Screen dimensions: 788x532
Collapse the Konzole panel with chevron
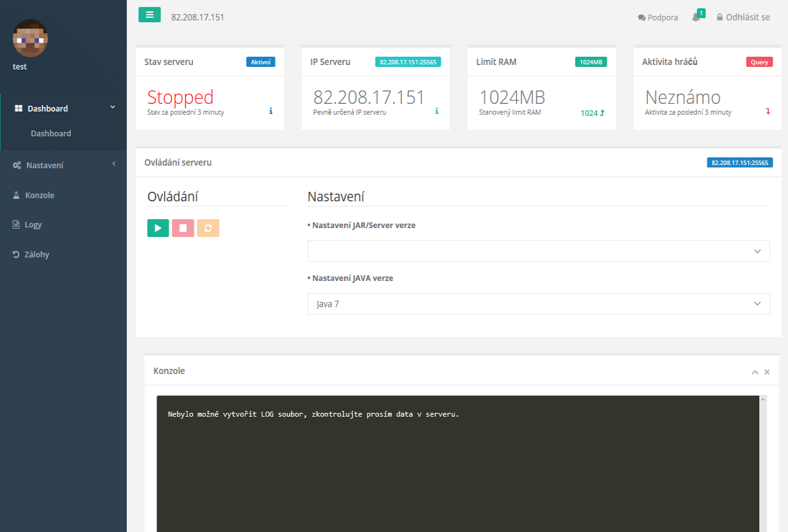tap(755, 371)
